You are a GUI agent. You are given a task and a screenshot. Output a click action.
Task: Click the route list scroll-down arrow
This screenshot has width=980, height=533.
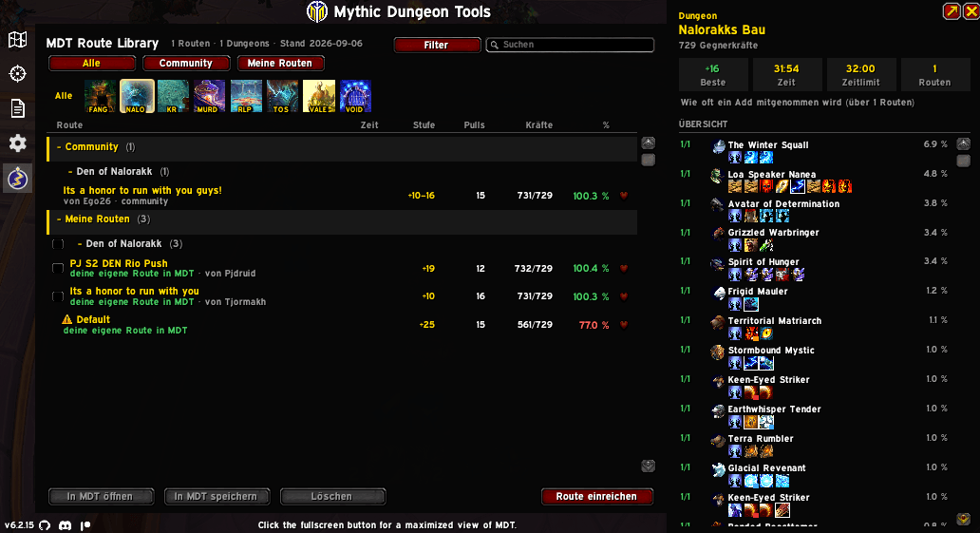[649, 466]
